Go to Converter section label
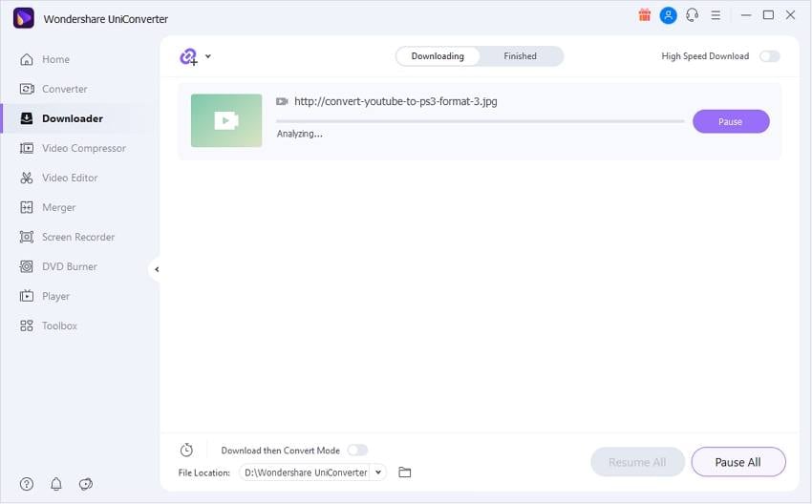The image size is (812, 504). click(65, 89)
